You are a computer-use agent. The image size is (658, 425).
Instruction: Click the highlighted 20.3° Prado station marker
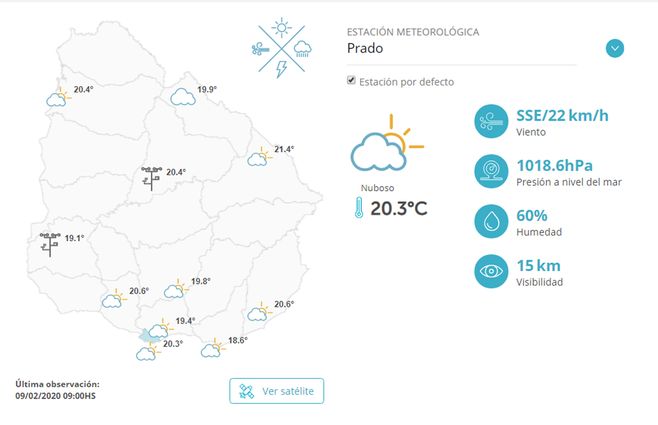(149, 345)
